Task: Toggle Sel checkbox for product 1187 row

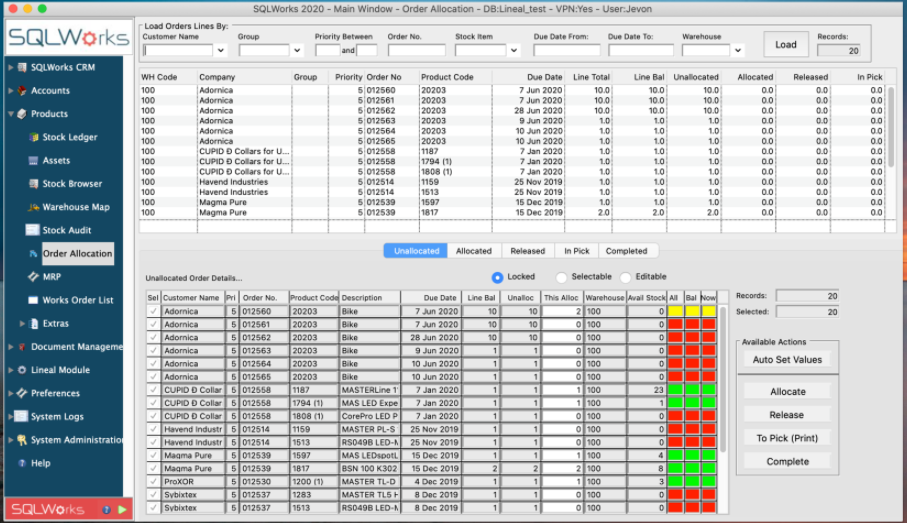Action: pos(153,390)
